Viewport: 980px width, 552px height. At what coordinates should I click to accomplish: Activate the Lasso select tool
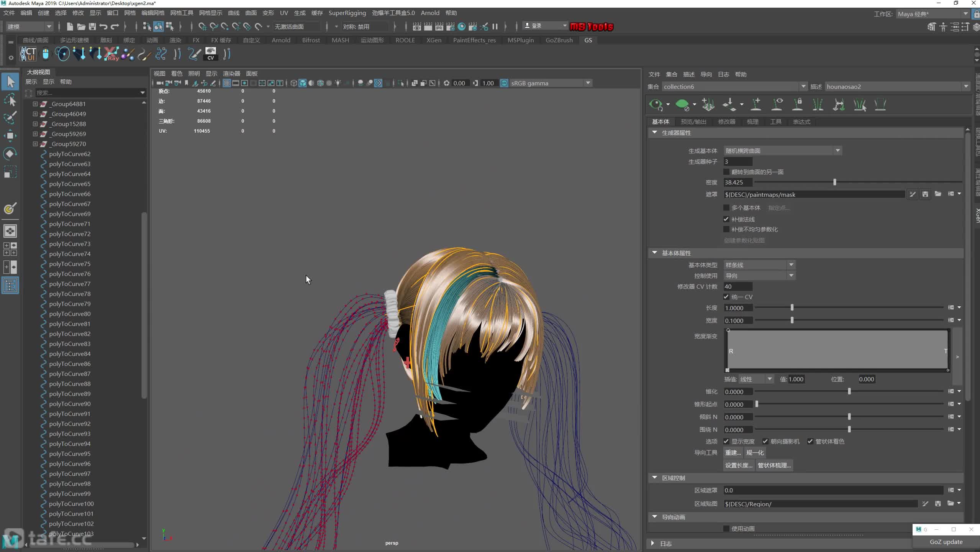pyautogui.click(x=10, y=100)
